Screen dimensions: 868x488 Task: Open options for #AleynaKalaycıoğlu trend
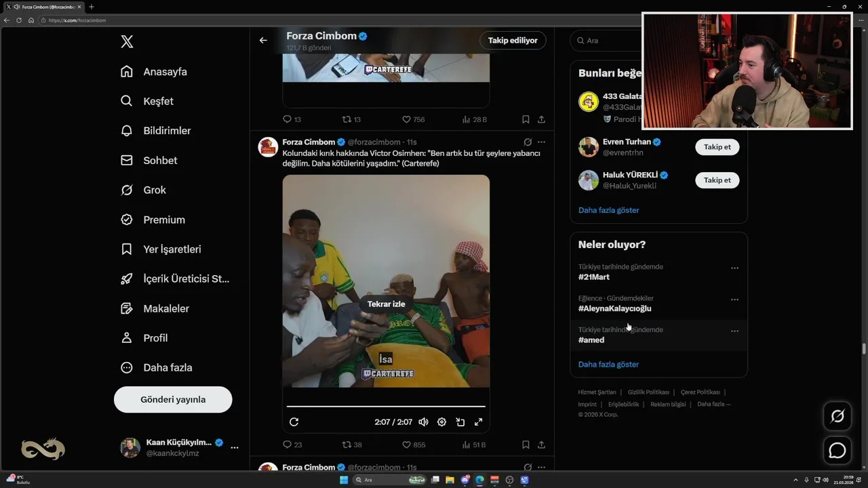tap(734, 300)
